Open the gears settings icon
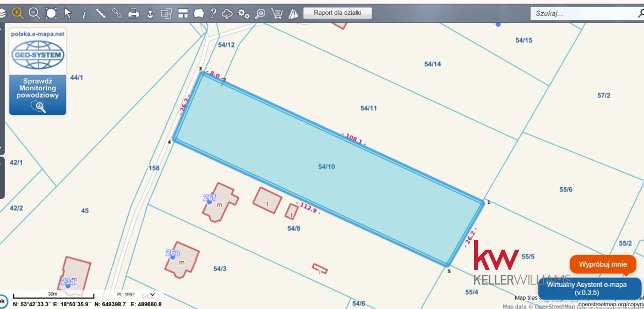 [x=244, y=13]
